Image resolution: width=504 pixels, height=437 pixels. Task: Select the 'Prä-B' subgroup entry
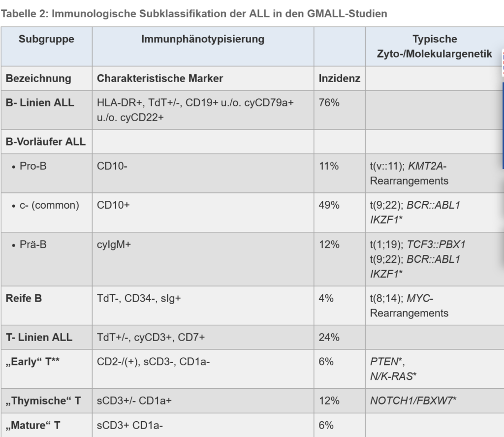click(x=33, y=244)
